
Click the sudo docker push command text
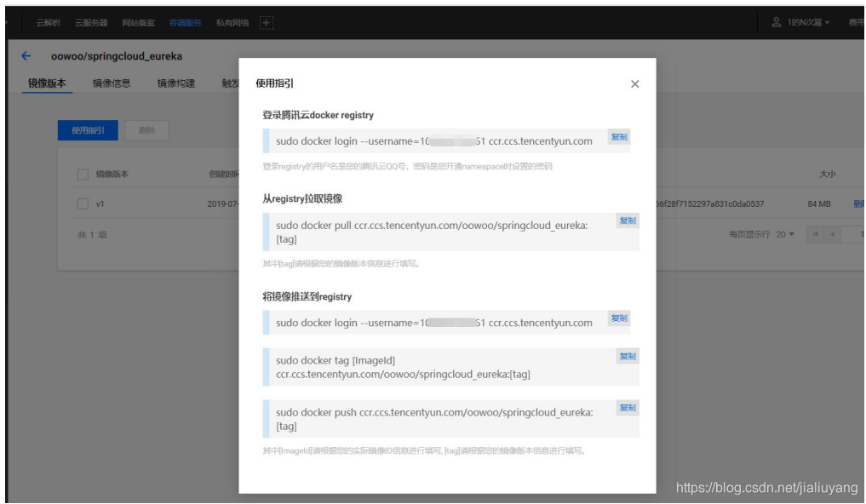(434, 419)
